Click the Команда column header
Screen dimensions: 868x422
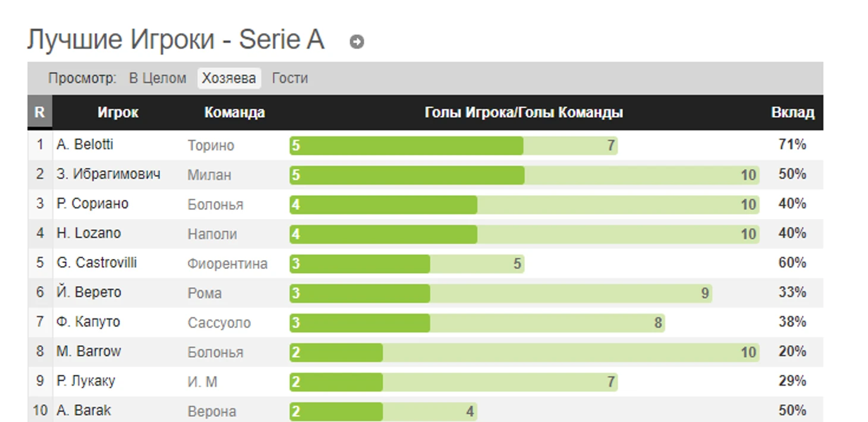pos(234,112)
